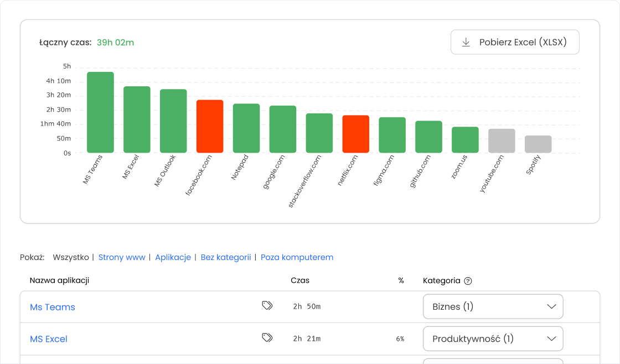
Task: Click the download icon in Excel button
Action: (466, 43)
